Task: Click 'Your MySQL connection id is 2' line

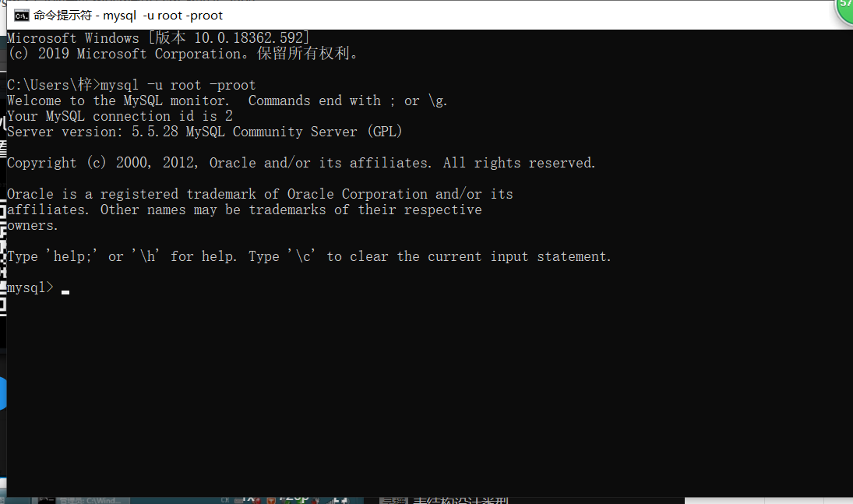Action: [x=120, y=117]
